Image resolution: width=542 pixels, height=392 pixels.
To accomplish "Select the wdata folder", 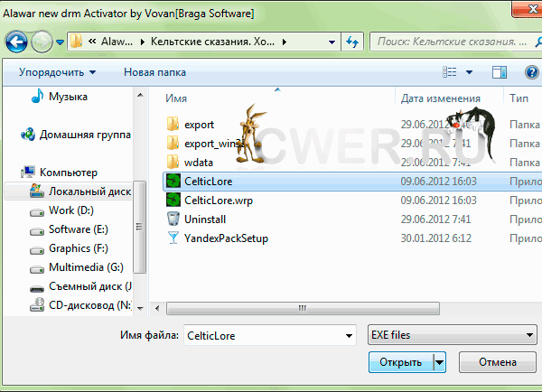I will point(199,163).
